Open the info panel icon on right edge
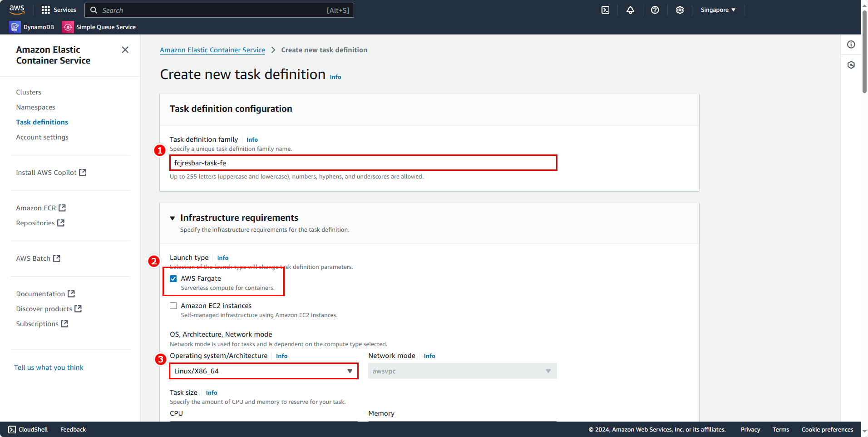 pyautogui.click(x=851, y=45)
